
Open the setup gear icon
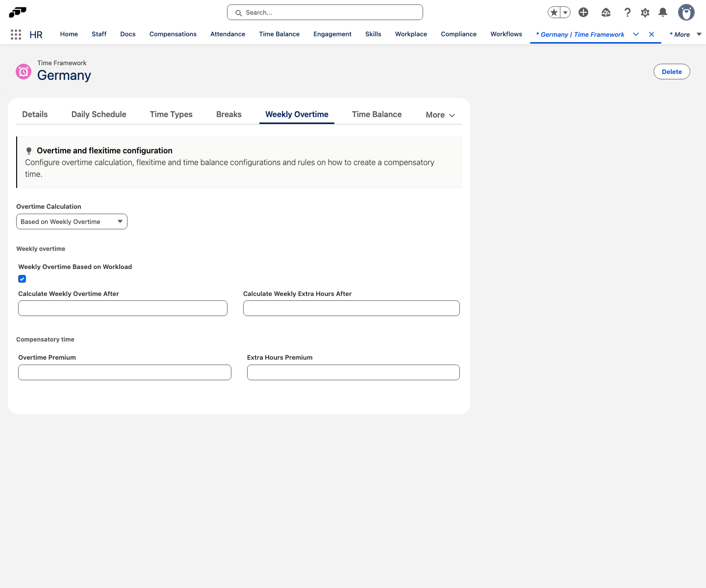(645, 12)
